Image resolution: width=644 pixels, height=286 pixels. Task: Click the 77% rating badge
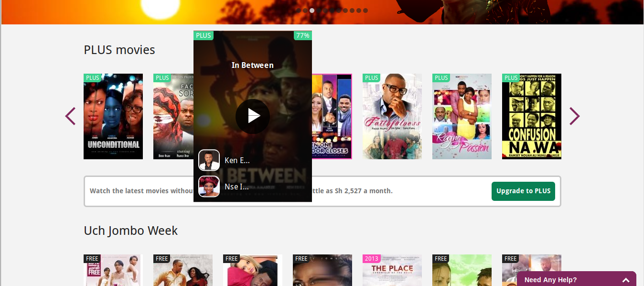pyautogui.click(x=303, y=35)
